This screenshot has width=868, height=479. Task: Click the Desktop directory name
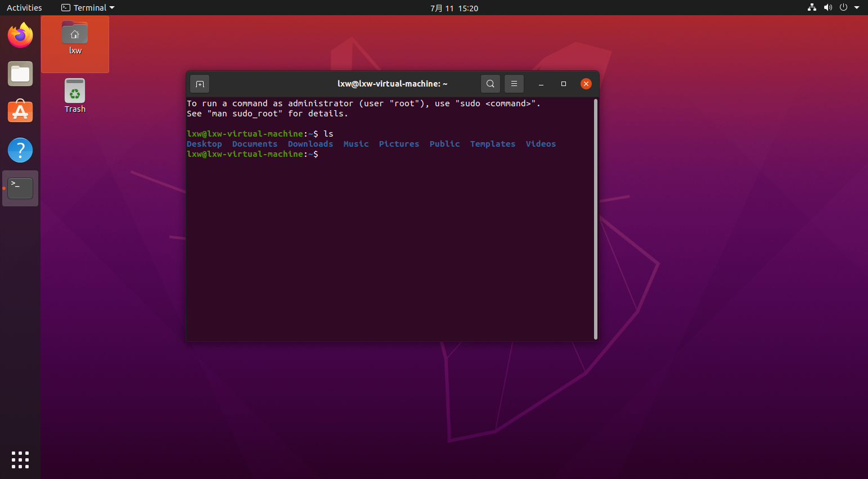coord(204,144)
